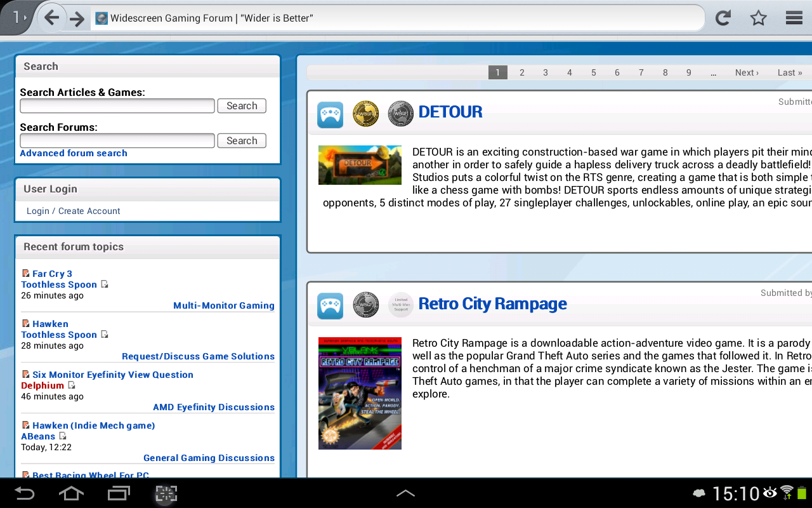Open Far Cry 3 forum topic
Screen dimensions: 812x508
pos(52,274)
